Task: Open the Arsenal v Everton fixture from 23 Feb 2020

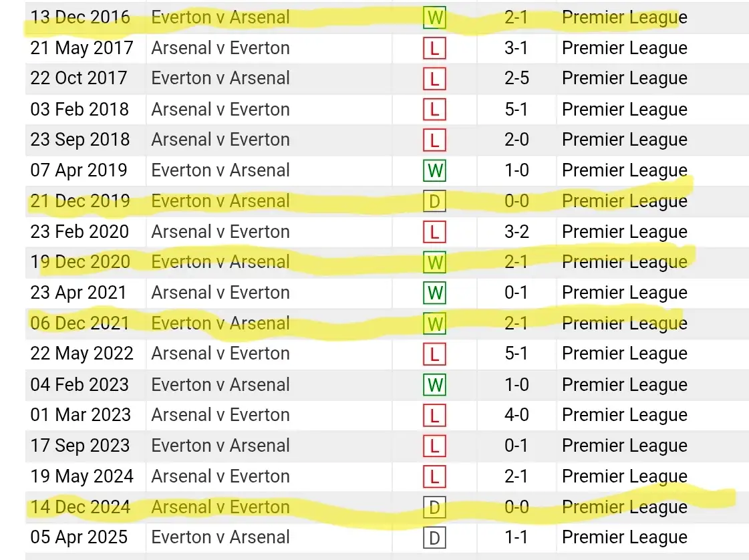Action: click(x=220, y=232)
